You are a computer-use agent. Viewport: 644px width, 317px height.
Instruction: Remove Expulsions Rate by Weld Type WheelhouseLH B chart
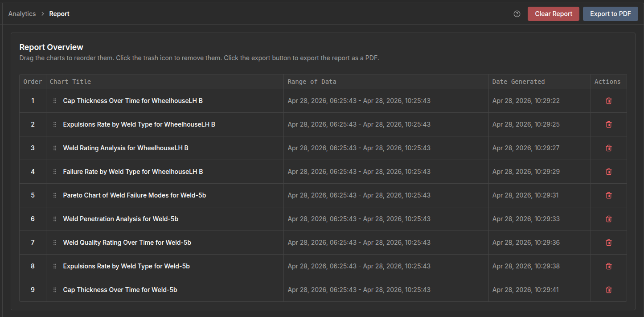click(609, 124)
